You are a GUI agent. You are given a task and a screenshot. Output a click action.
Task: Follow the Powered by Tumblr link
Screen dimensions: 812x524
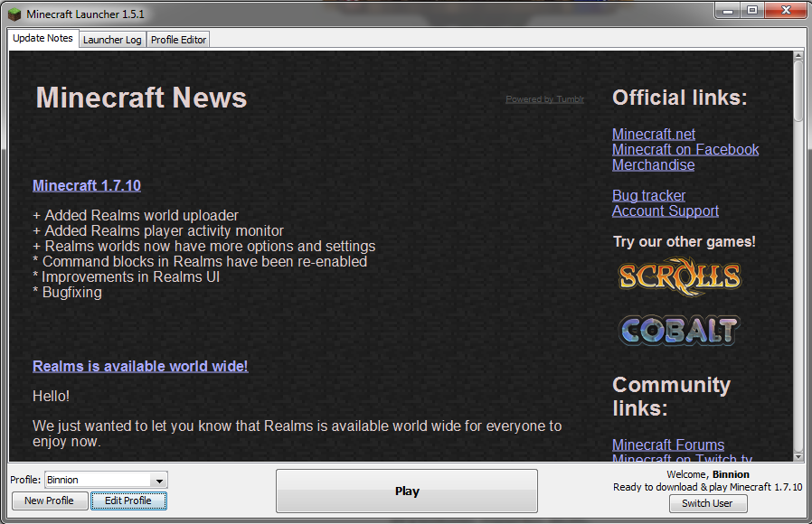coord(544,99)
